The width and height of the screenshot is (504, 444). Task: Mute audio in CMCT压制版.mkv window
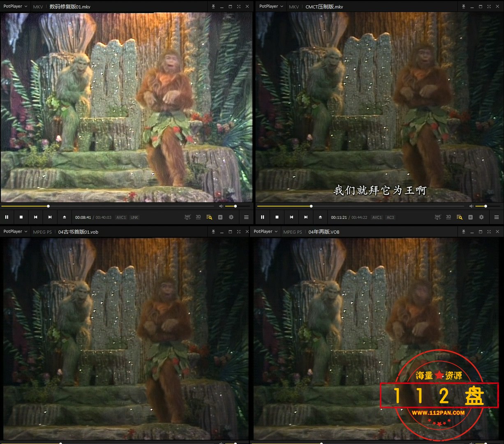tap(472, 206)
